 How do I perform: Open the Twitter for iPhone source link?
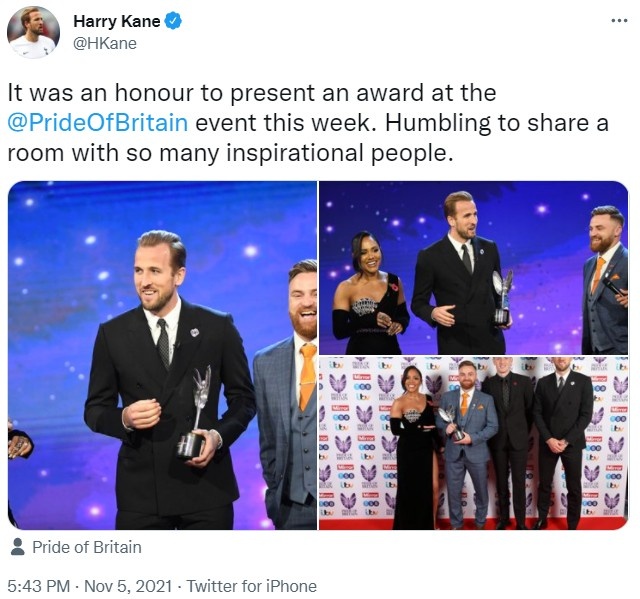click(x=251, y=586)
